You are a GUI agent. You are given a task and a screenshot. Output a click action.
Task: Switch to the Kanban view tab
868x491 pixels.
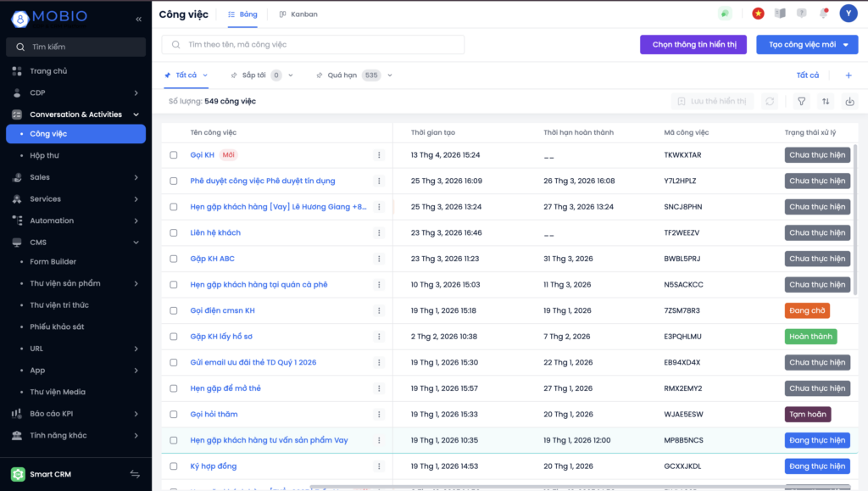[298, 14]
